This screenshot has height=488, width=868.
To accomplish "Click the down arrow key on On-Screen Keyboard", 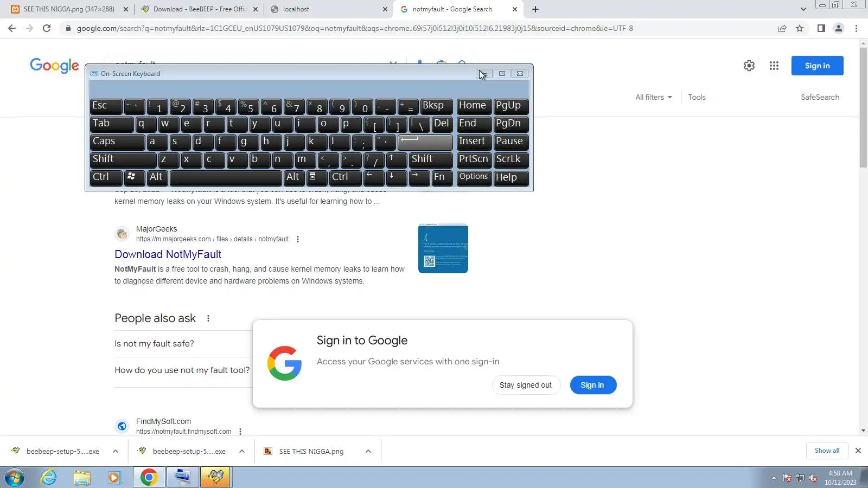I will click(397, 177).
